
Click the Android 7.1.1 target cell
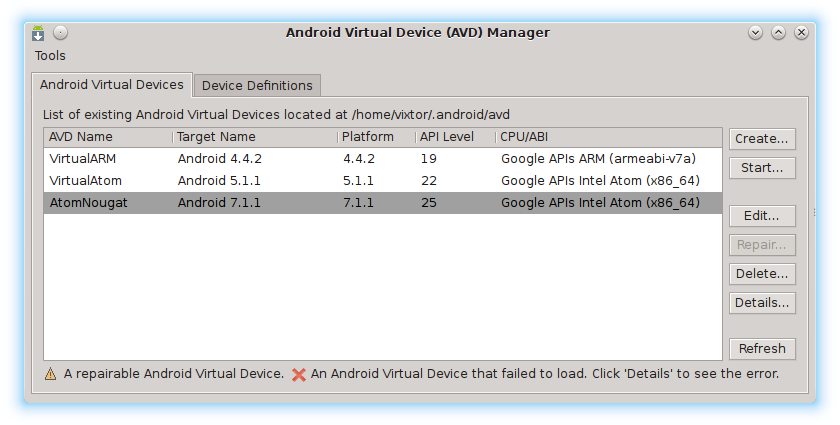point(219,203)
